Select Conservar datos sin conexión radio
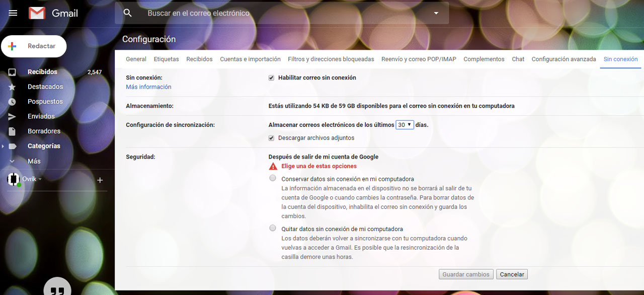The height and width of the screenshot is (295, 644). coord(273,178)
